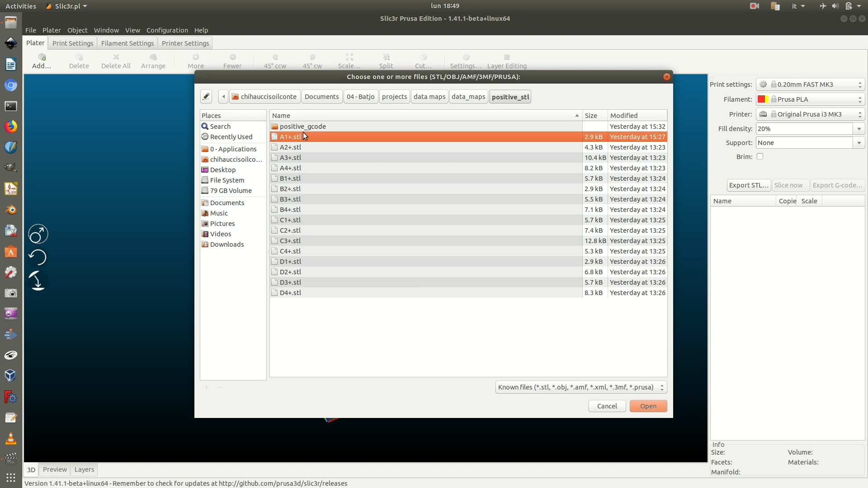Viewport: 868px width, 488px height.
Task: Open the 79 GB Volume place
Action: [233, 191]
